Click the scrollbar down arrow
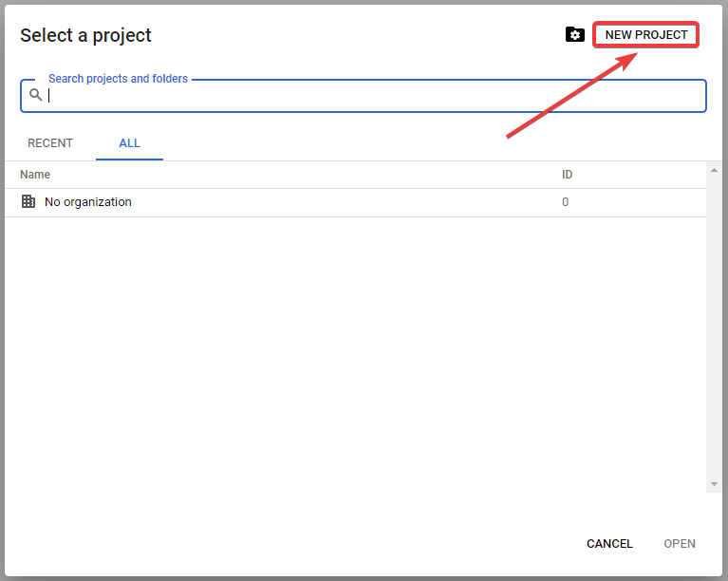Screen dimensions: 728x581 click(x=714, y=484)
